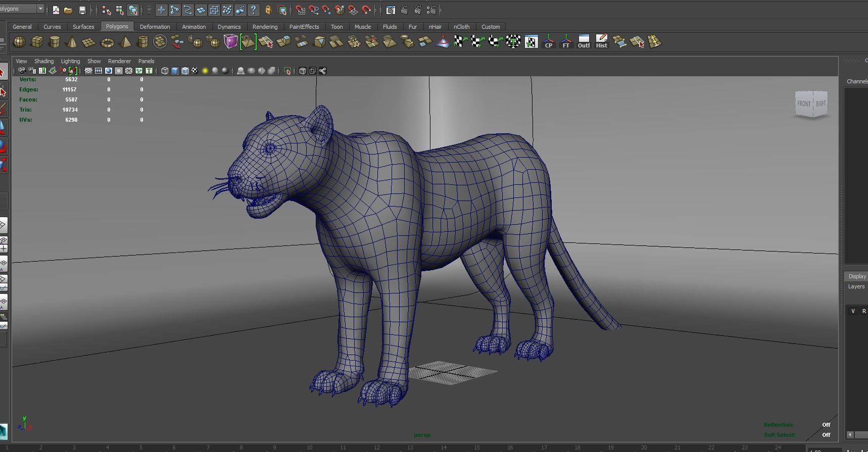Open the viewport Renderer menu
This screenshot has height=452, width=868.
119,61
